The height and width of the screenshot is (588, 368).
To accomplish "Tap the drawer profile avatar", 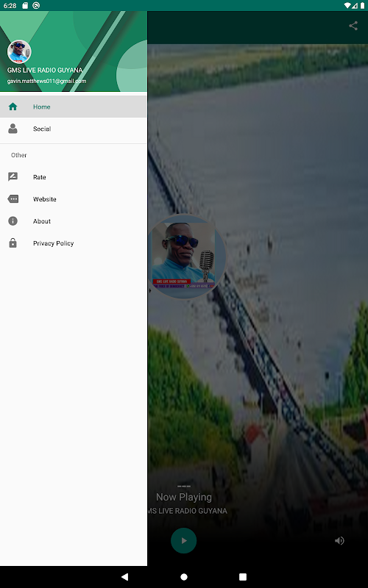I will tap(19, 51).
